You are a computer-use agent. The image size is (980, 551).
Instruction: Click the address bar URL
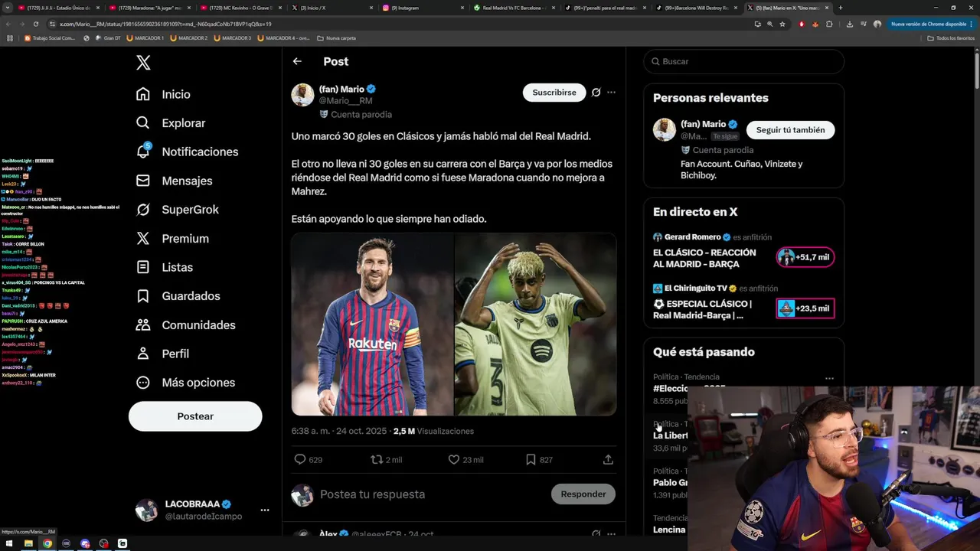coord(165,24)
